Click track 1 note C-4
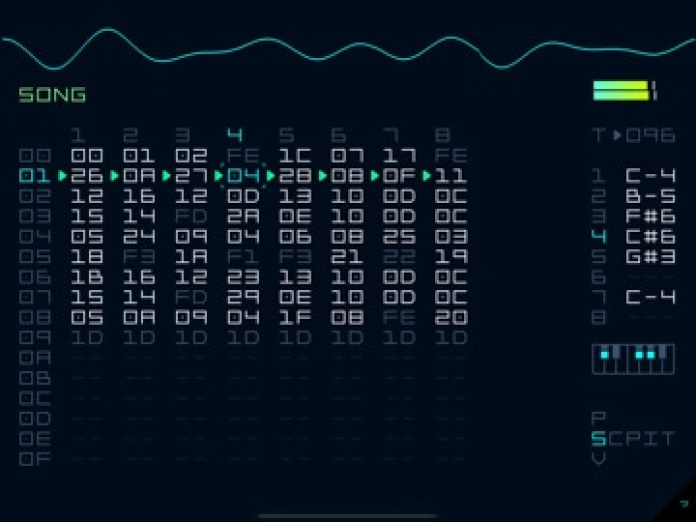This screenshot has width=696, height=522. pyautogui.click(x=651, y=176)
